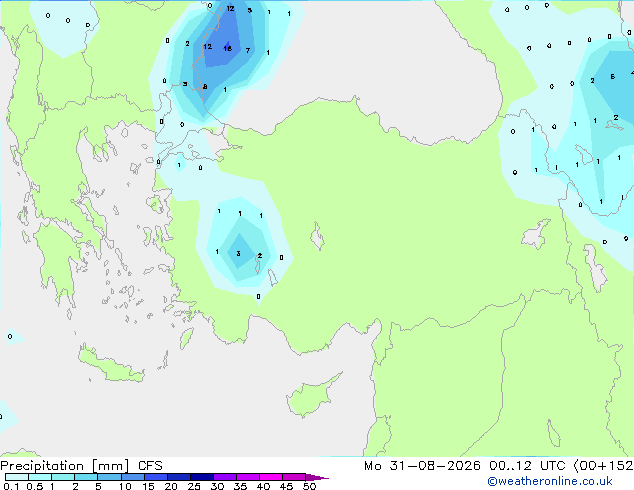Click the '8' precipitation value on map
This screenshot has height=490, width=634.
tap(205, 87)
